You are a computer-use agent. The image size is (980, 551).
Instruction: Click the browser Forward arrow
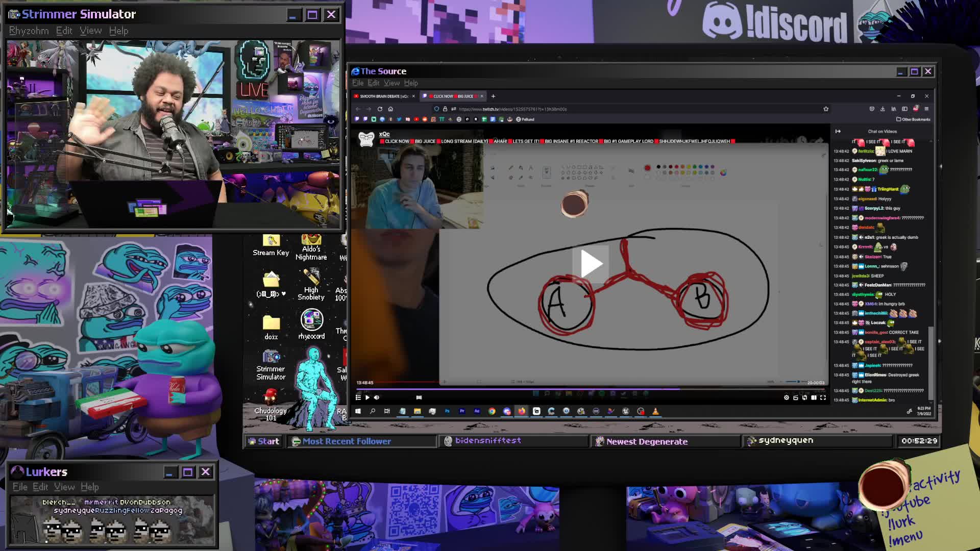click(369, 109)
